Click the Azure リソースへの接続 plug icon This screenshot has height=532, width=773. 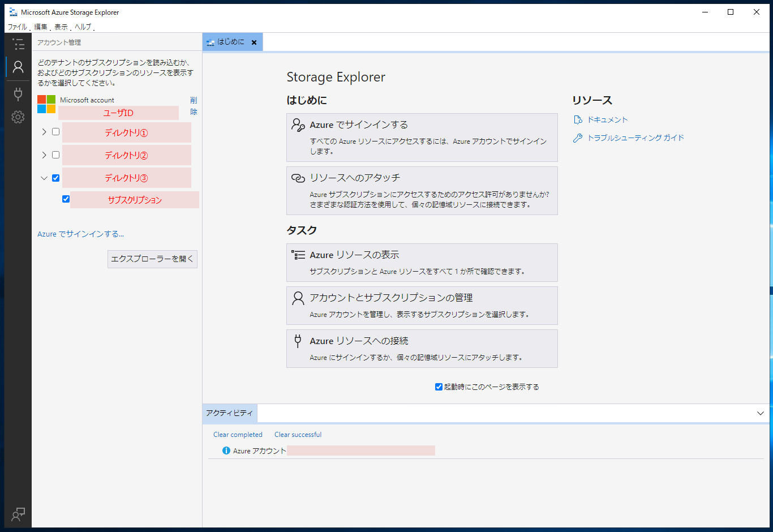click(298, 341)
